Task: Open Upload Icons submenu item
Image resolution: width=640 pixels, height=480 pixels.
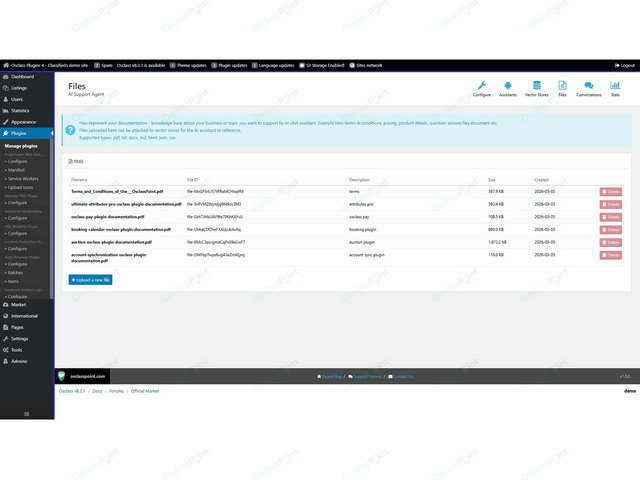Action: tap(19, 187)
